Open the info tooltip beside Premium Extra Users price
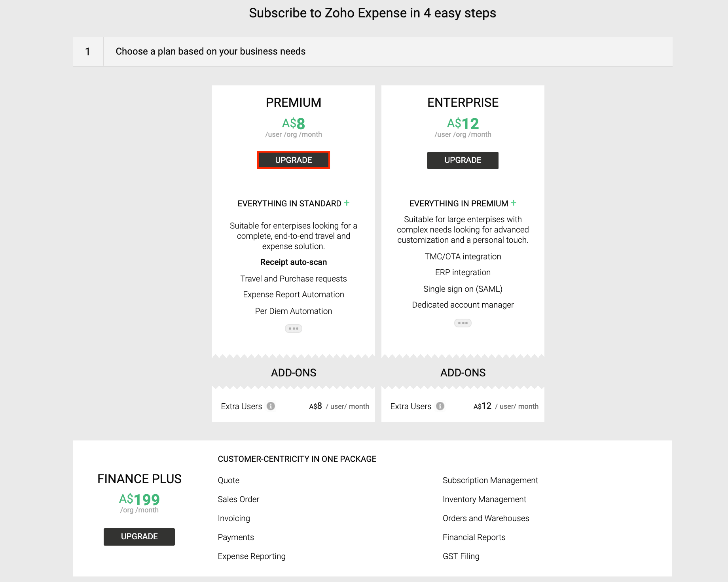 (x=271, y=406)
